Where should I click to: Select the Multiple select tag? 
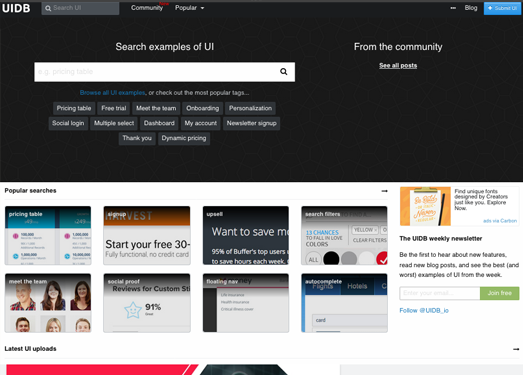[114, 123]
